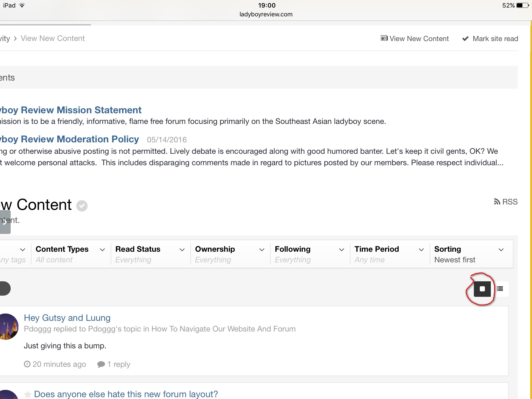Click the View New Content newspaper icon
The height and width of the screenshot is (399, 532).
pos(384,38)
